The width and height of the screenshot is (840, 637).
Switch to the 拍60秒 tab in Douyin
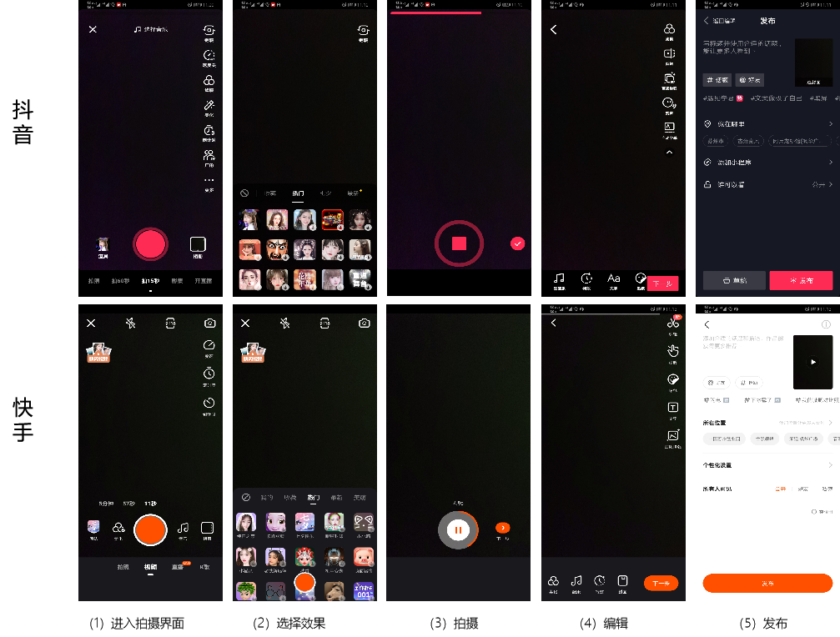tap(120, 281)
